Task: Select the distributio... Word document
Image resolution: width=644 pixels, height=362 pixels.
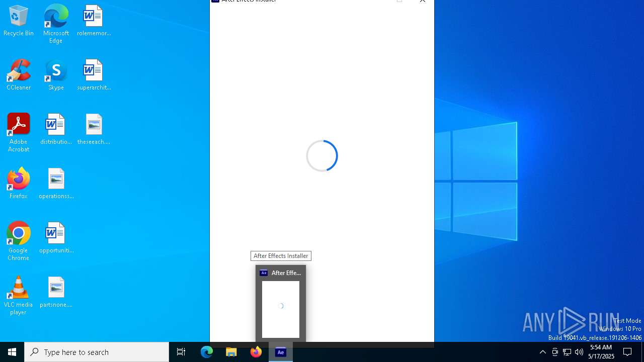Action: [x=56, y=130]
